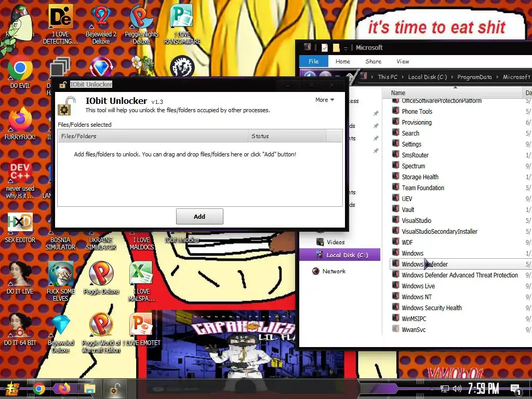Viewport: 532px width, 399px height.
Task: Open the File tab in Explorer
Action: pos(313,61)
